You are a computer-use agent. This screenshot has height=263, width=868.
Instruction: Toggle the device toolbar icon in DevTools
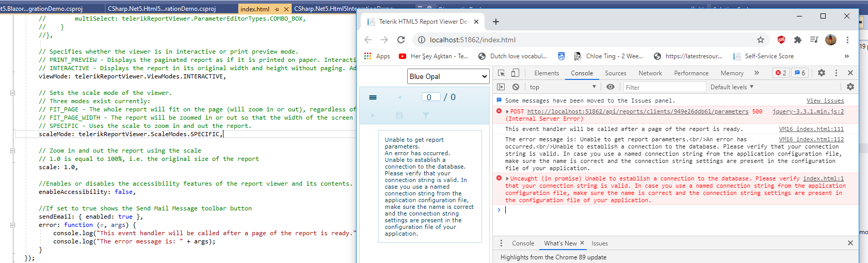pyautogui.click(x=515, y=73)
